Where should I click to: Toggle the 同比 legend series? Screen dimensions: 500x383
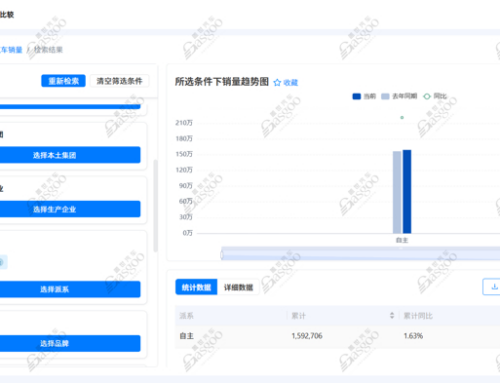click(435, 96)
